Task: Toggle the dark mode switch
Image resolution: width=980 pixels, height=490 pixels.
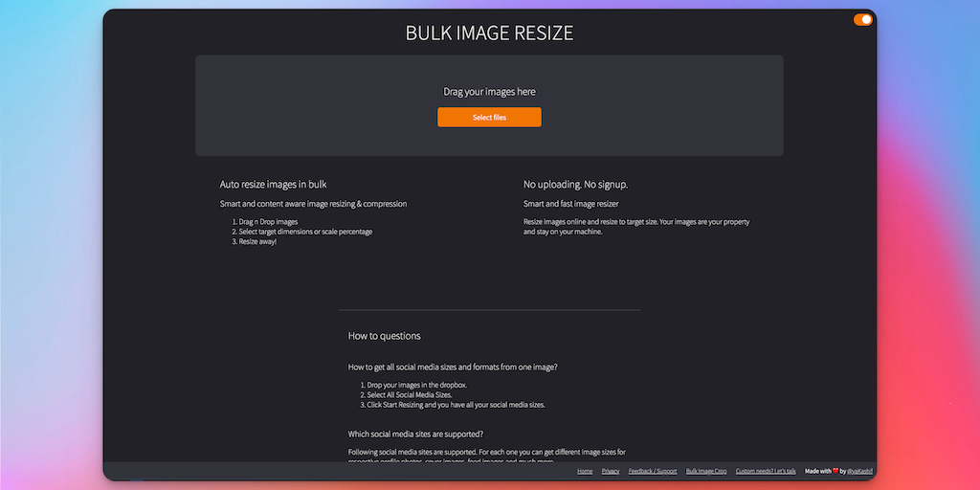Action: (x=862, y=20)
